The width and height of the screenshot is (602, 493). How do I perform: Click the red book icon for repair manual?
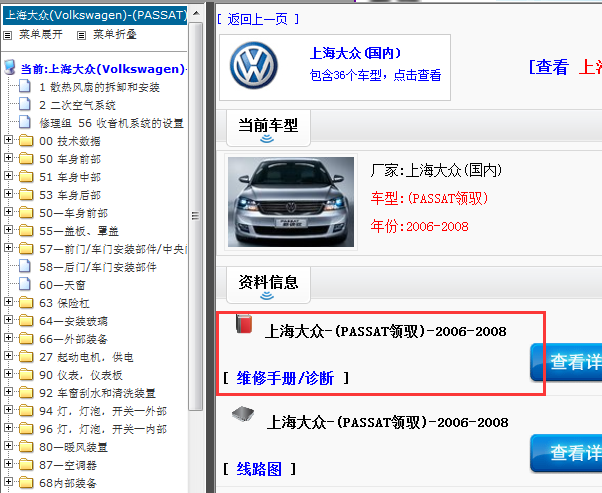coord(244,324)
